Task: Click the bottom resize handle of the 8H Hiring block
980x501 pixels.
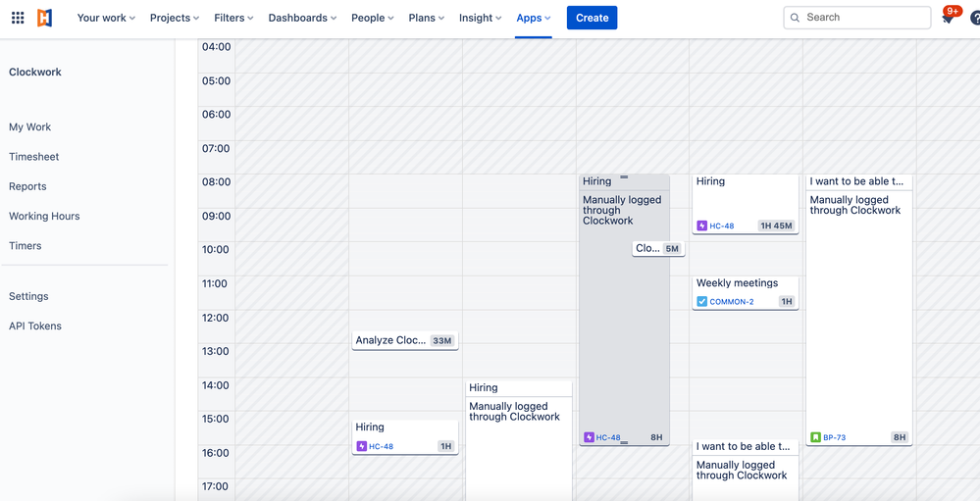Action: 624,441
